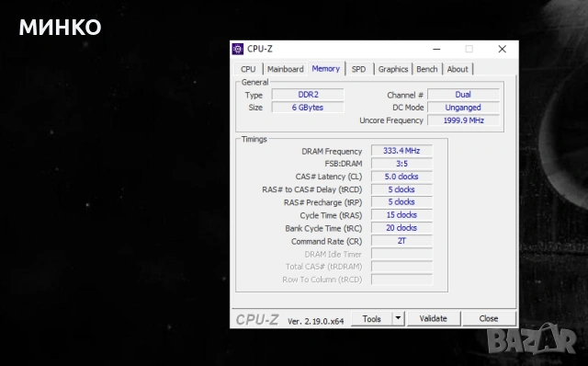Click the 333.4 MHz DRAM frequency value
Screen dimensions: 588x366
(401, 151)
